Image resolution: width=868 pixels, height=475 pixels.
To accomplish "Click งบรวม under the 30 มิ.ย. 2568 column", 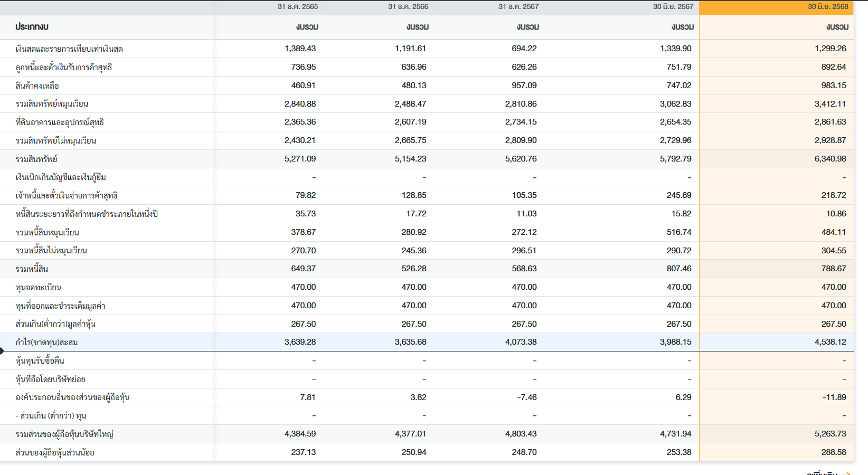I will 837,27.
